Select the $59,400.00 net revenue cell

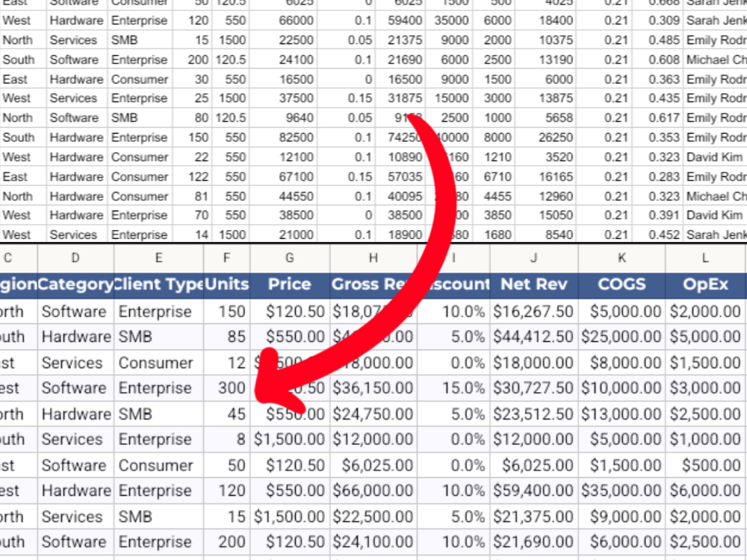point(533,491)
